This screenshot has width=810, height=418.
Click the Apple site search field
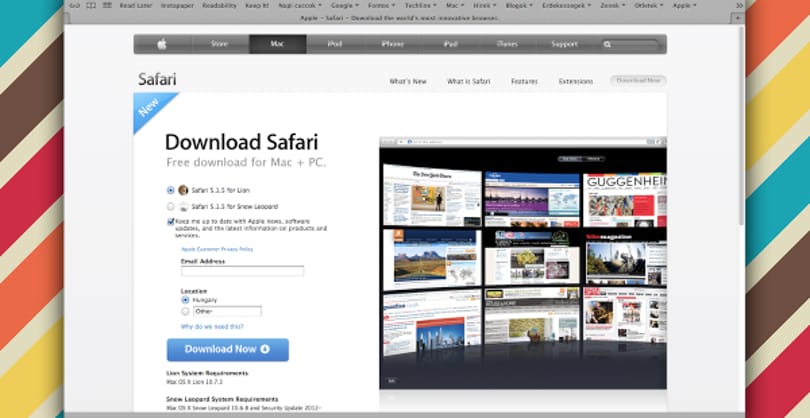tap(630, 44)
